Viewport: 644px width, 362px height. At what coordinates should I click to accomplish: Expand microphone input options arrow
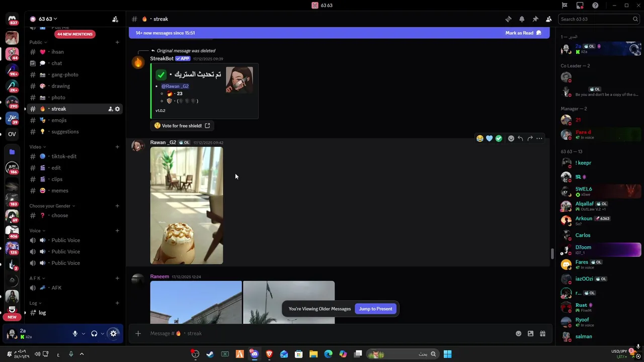[x=83, y=333]
